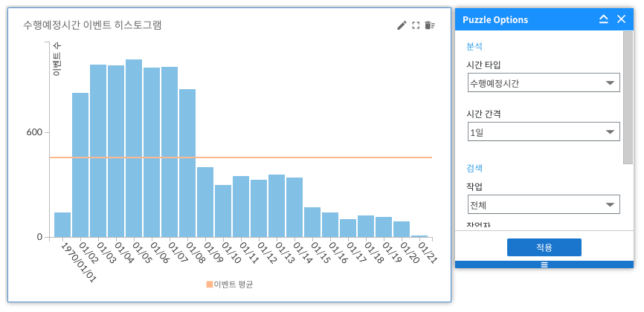Collapse the Puzzle Options panel
The width and height of the screenshot is (644, 312).
click(604, 19)
